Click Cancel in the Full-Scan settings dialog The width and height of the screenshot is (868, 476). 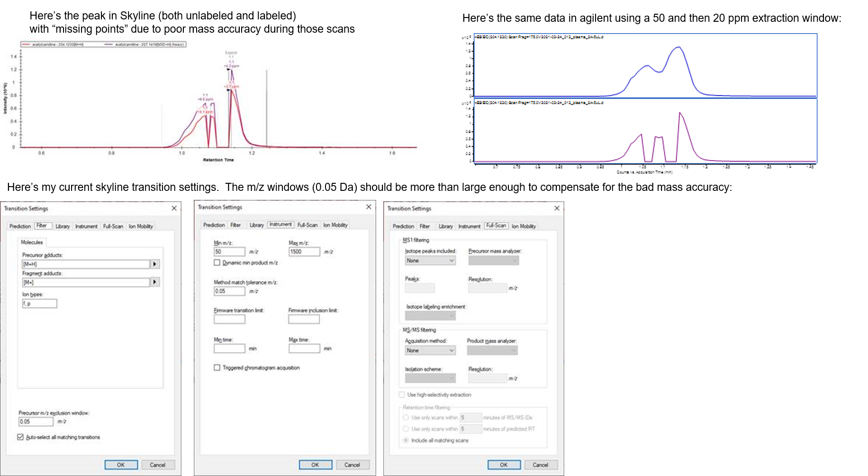[540, 465]
